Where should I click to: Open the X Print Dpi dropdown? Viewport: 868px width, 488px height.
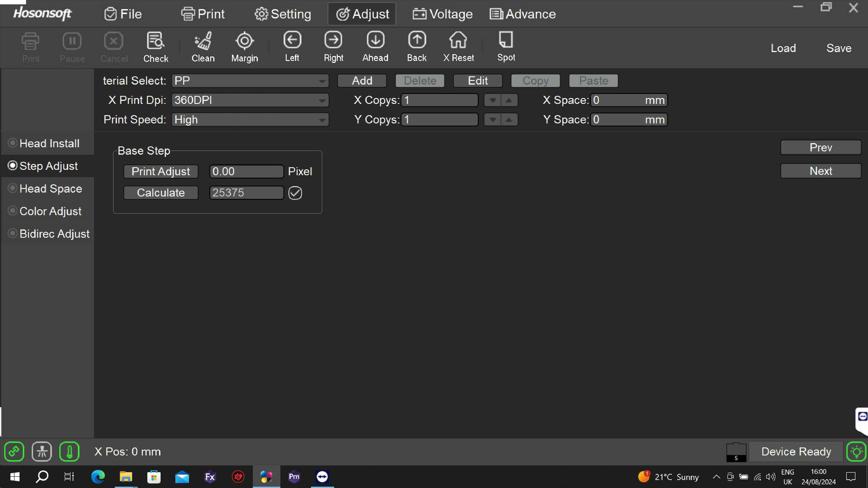pos(322,100)
